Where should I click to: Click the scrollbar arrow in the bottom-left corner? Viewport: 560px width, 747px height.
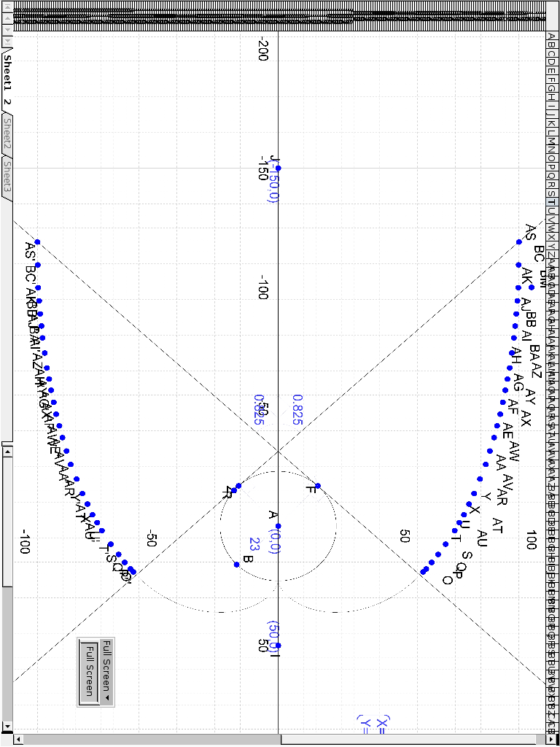7,727
